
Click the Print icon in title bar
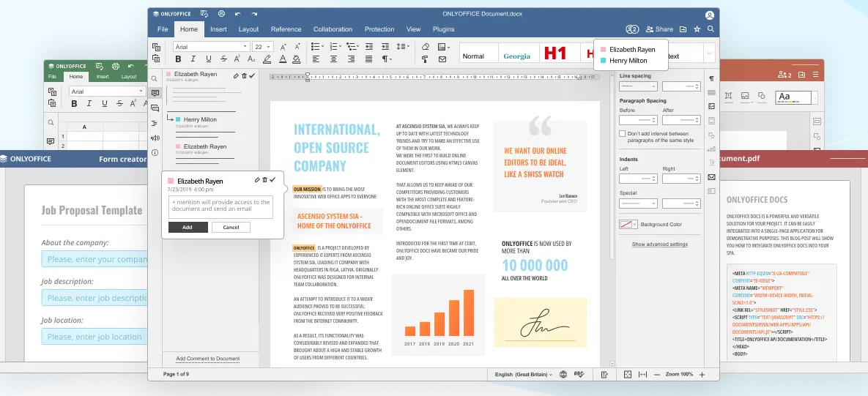tap(222, 14)
